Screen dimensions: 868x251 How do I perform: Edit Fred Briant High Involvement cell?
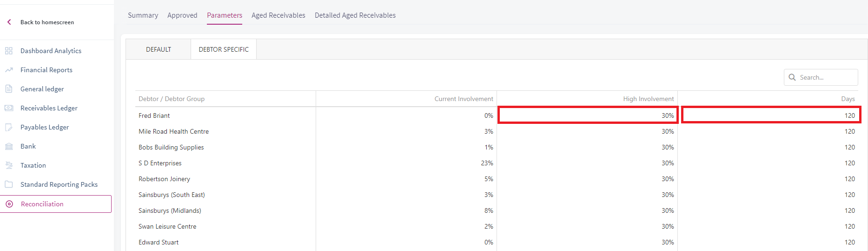point(588,115)
